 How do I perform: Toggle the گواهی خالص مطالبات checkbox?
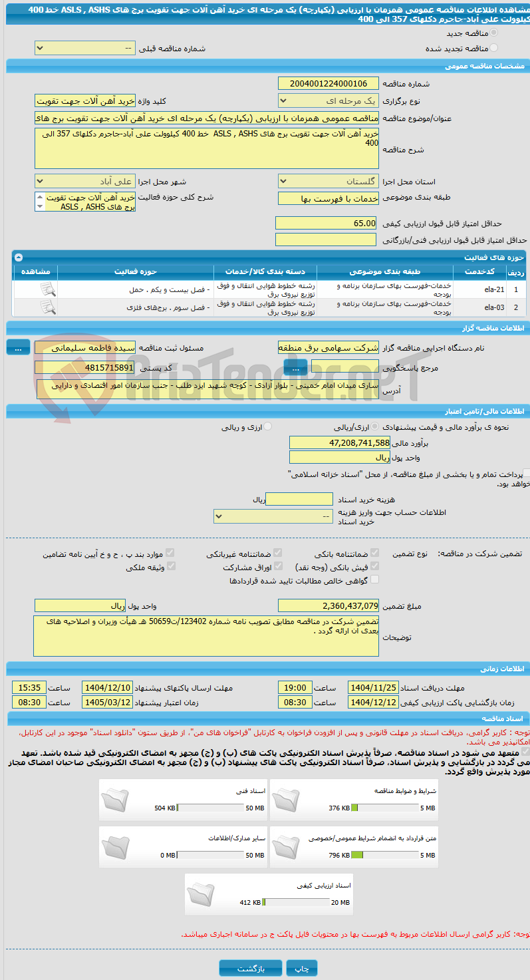(375, 580)
